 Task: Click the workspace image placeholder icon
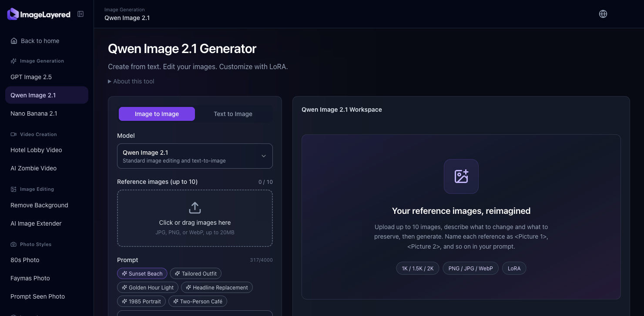[x=461, y=176]
